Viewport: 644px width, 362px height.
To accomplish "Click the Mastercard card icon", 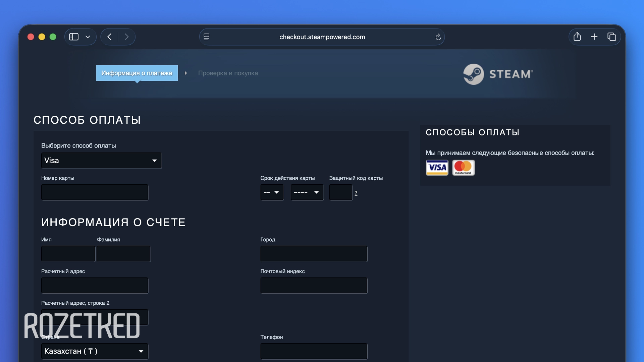I will point(463,168).
